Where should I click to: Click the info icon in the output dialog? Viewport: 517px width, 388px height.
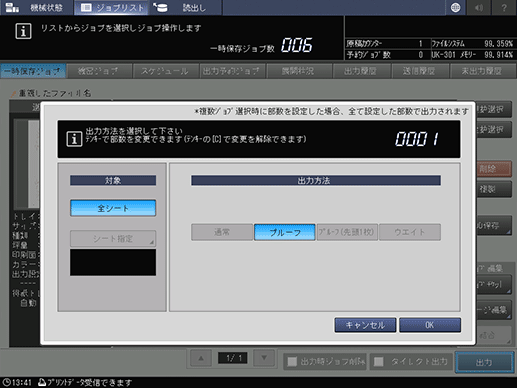pos(74,139)
